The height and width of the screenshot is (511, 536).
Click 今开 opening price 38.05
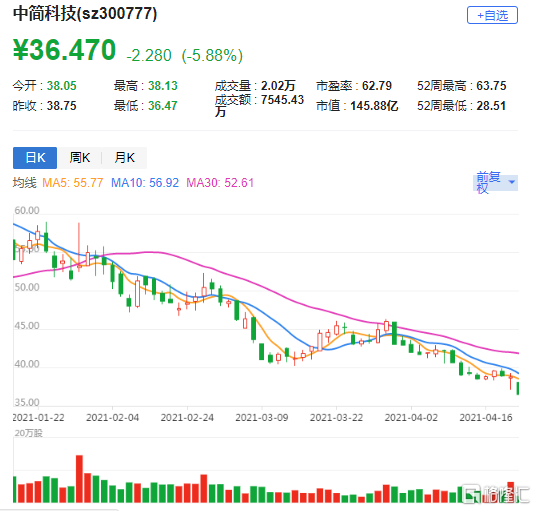(62, 86)
